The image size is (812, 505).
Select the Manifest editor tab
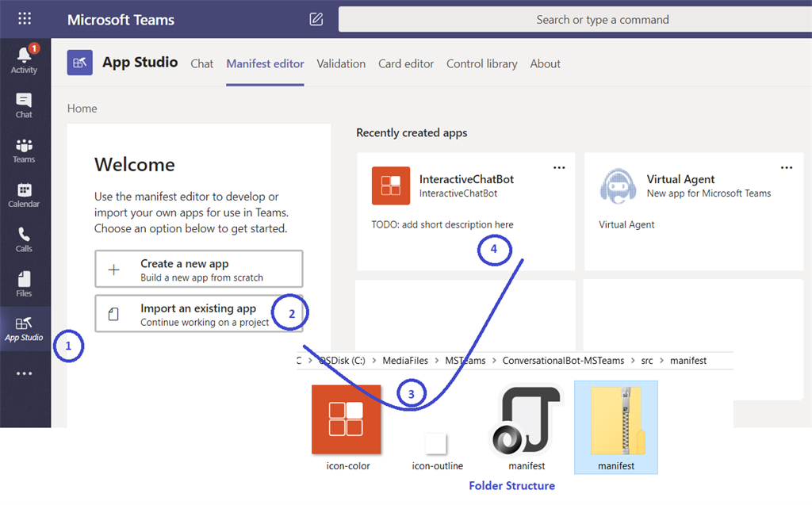265,63
